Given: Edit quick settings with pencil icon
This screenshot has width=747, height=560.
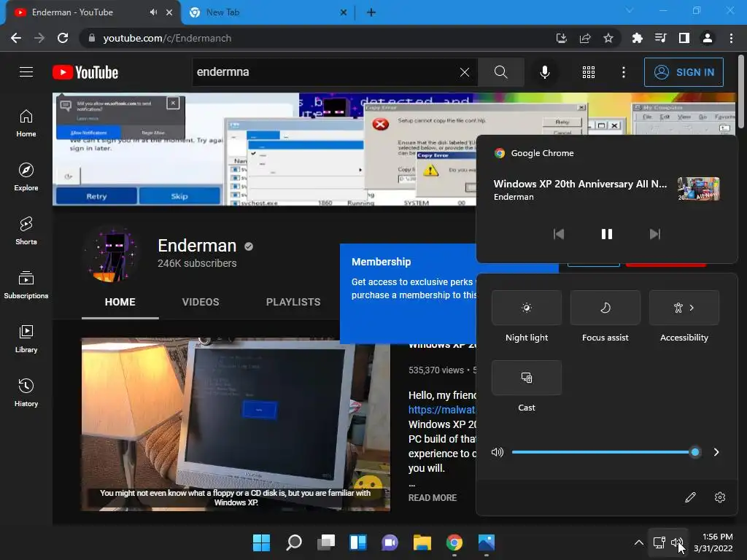Looking at the screenshot, I should [x=690, y=497].
